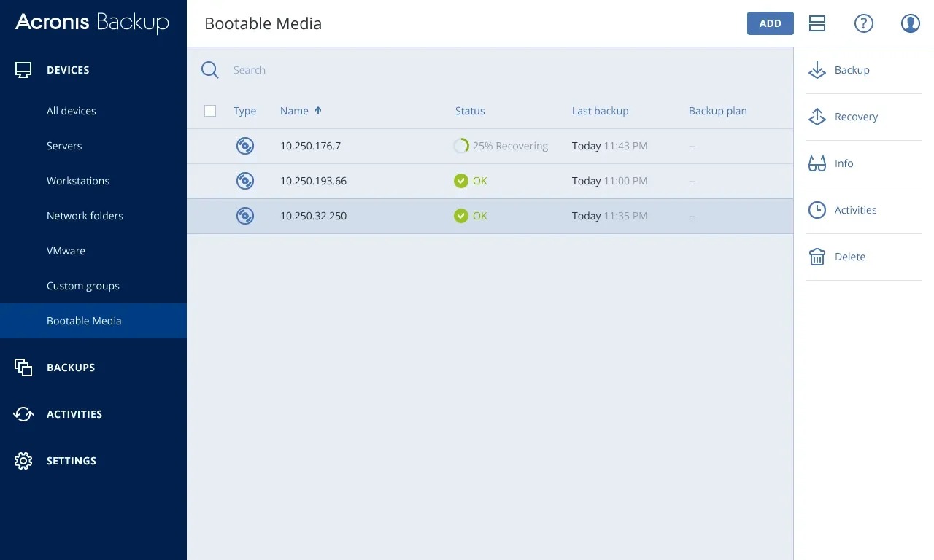Open the storage device menu in top bar
The image size is (934, 560).
[817, 23]
